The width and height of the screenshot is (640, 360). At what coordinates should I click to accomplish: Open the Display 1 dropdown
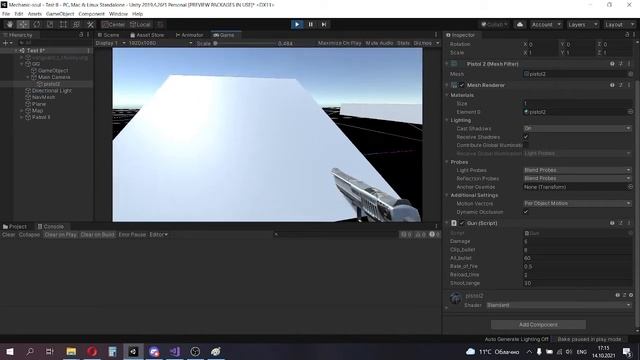pos(111,43)
